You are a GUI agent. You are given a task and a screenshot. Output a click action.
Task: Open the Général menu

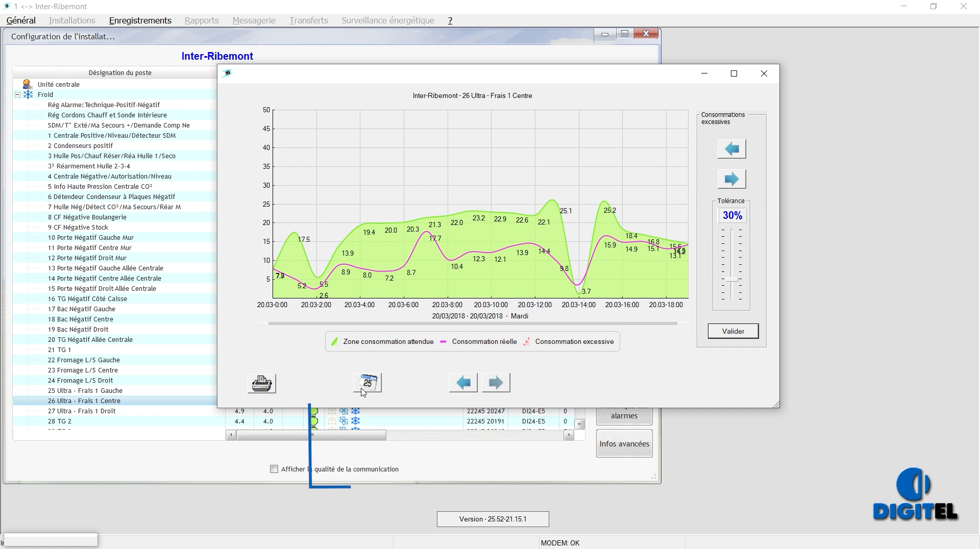(x=21, y=20)
